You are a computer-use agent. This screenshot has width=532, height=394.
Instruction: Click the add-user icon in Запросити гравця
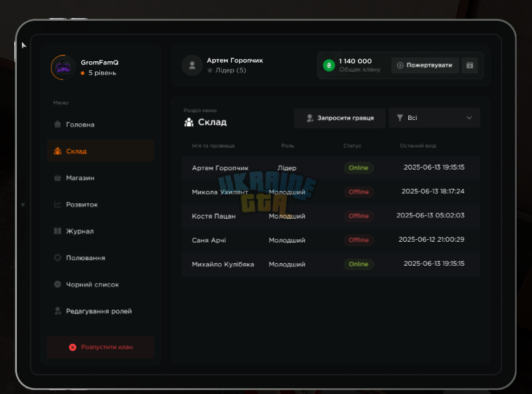coord(310,118)
